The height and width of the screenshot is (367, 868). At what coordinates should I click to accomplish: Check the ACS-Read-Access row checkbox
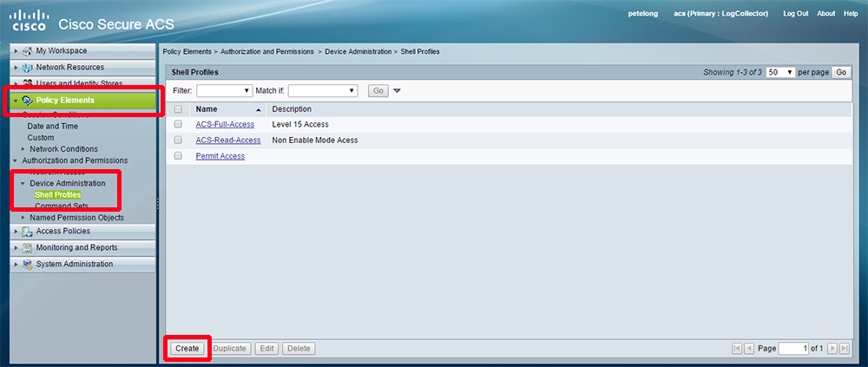point(178,140)
